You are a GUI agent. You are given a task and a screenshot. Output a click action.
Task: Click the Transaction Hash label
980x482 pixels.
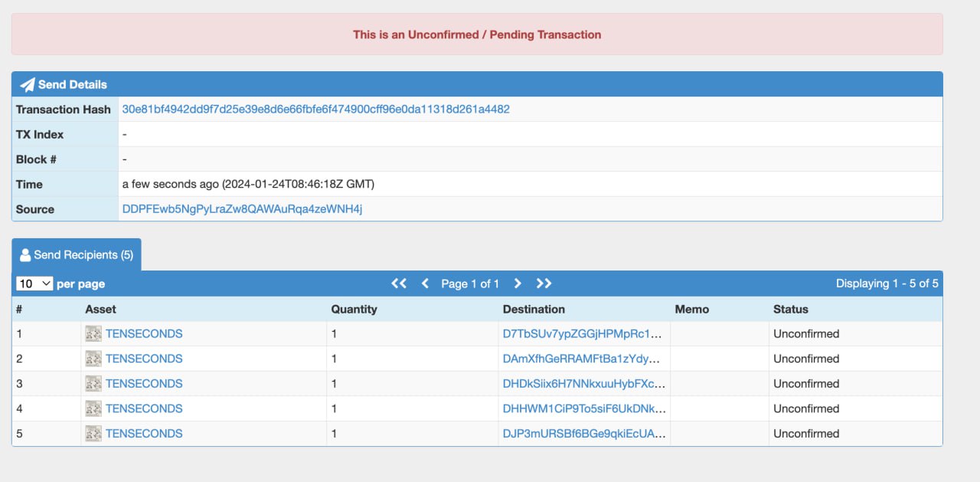[64, 109]
